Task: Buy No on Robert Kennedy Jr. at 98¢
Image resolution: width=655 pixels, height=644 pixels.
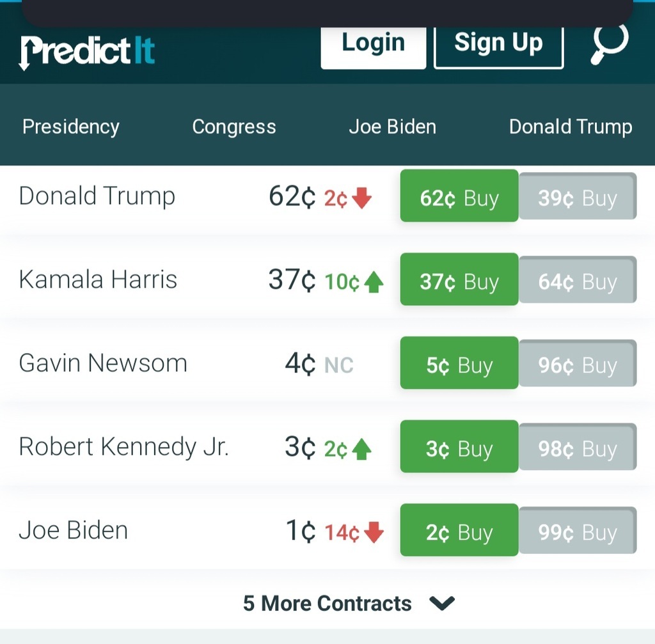Action: [x=578, y=446]
